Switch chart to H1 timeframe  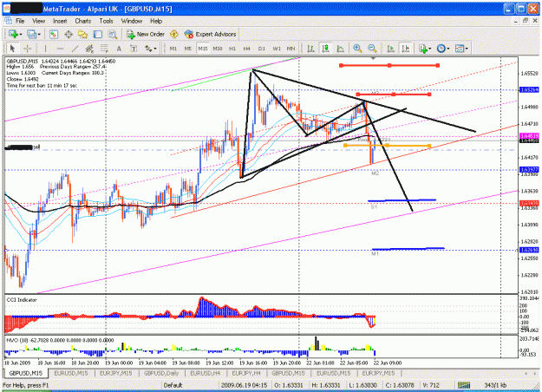(x=232, y=49)
